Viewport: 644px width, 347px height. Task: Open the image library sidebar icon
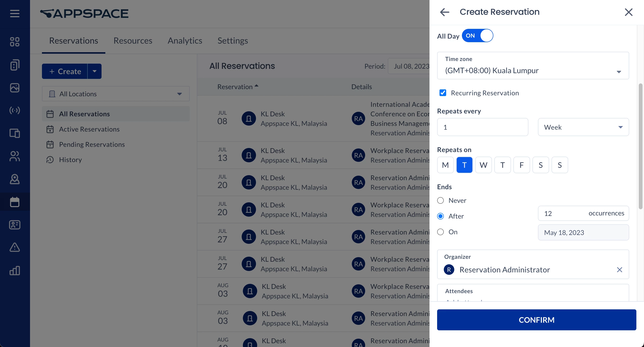pos(15,88)
